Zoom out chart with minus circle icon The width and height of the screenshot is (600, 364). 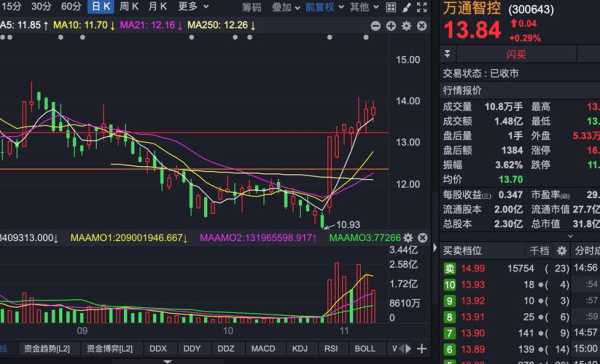376,26
